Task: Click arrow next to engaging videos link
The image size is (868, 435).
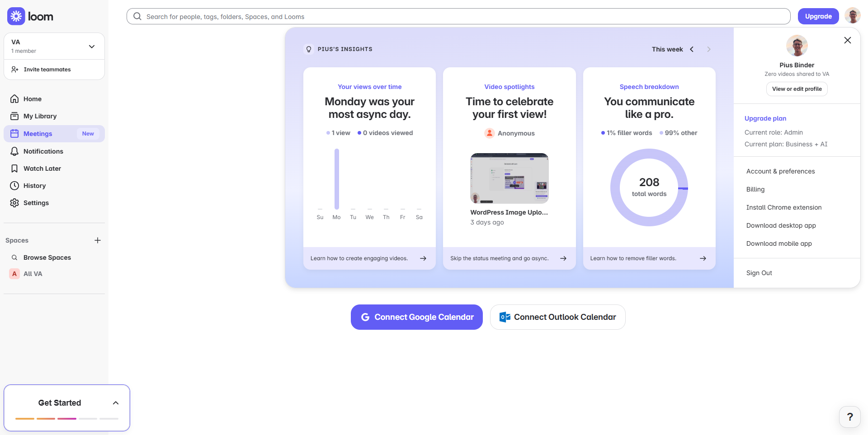Action: pyautogui.click(x=423, y=258)
